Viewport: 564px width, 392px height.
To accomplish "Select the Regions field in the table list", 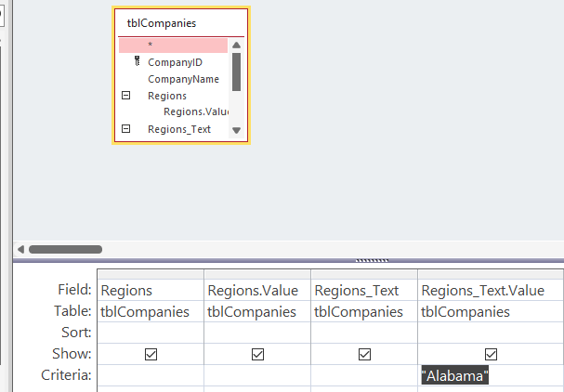I will (x=167, y=96).
